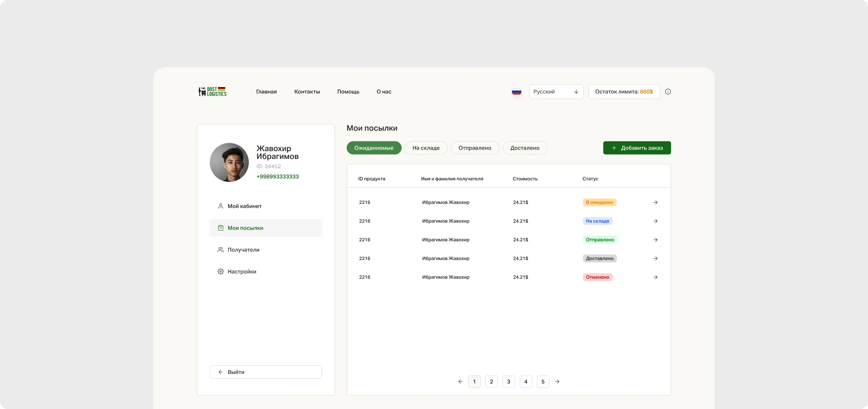Click the В ожидании status badge
868x409 pixels.
coord(599,203)
